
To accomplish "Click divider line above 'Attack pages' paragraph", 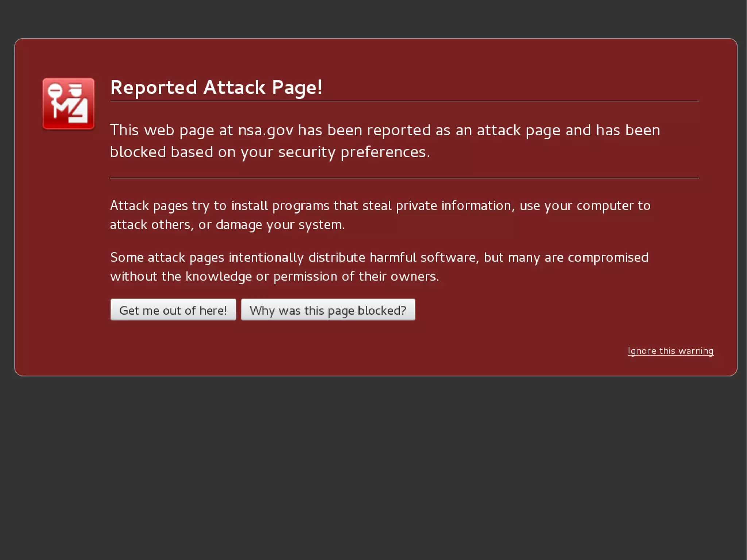I will (404, 178).
